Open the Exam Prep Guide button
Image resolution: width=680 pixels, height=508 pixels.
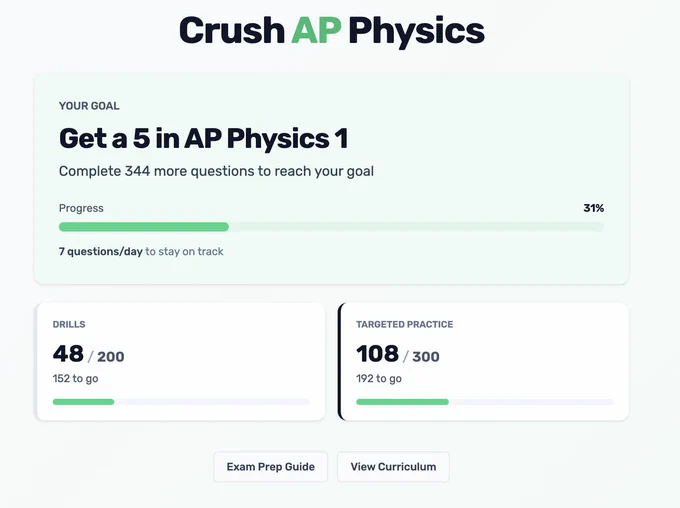click(271, 467)
